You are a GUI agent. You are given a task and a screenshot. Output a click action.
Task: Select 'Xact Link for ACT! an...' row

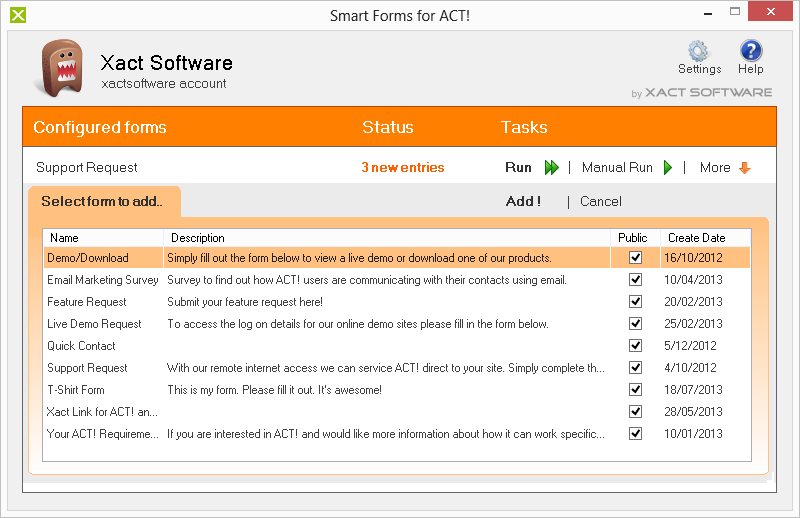point(102,411)
